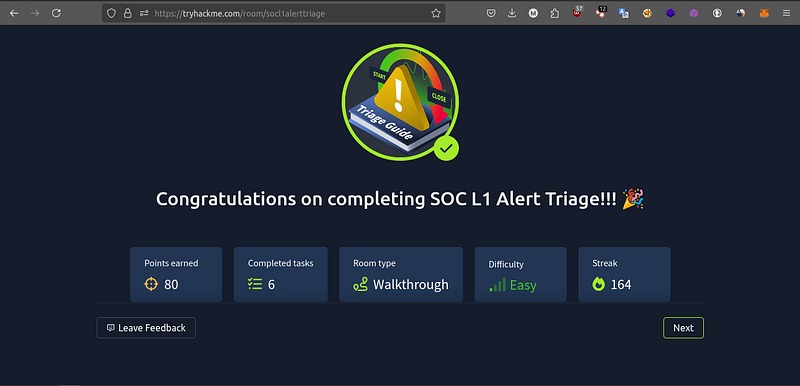Image resolution: width=800 pixels, height=386 pixels.
Task: Click the 'Completed tasks' label
Action: pos(281,264)
